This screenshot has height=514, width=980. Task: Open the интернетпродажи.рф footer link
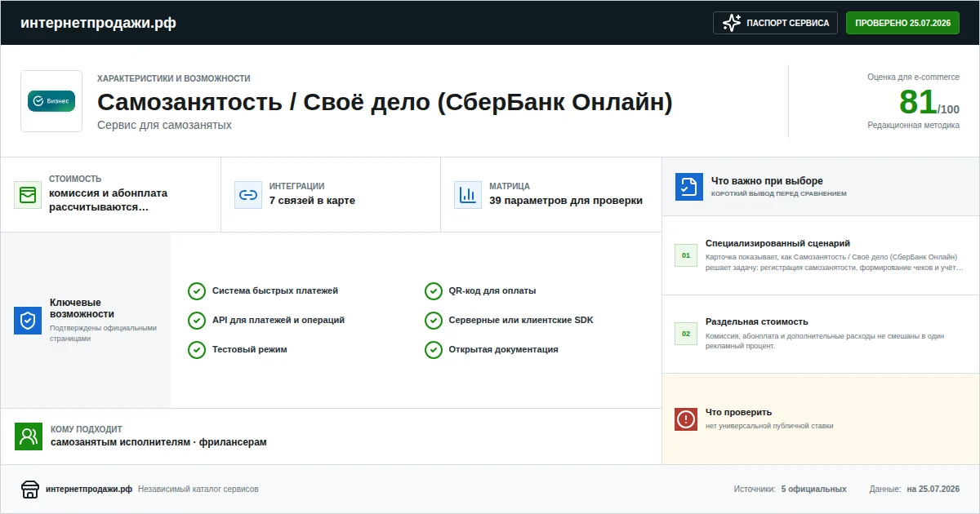tap(89, 490)
